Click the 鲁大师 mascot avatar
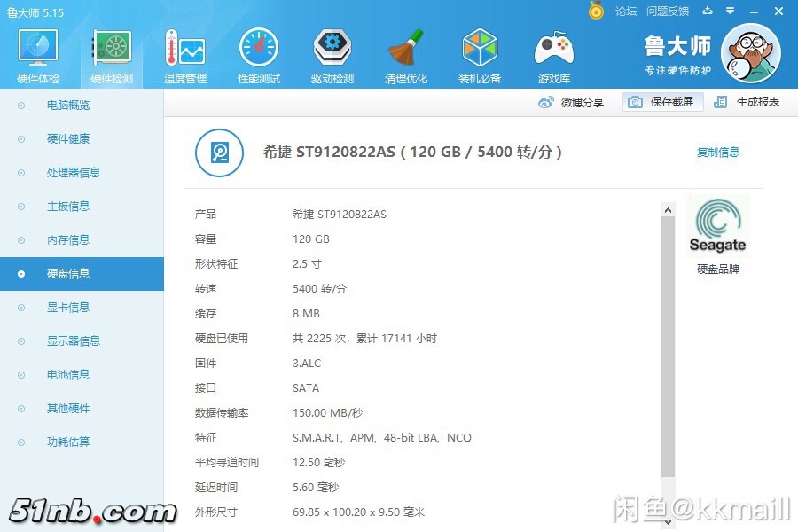Screen dimensions: 798x532 (751, 53)
